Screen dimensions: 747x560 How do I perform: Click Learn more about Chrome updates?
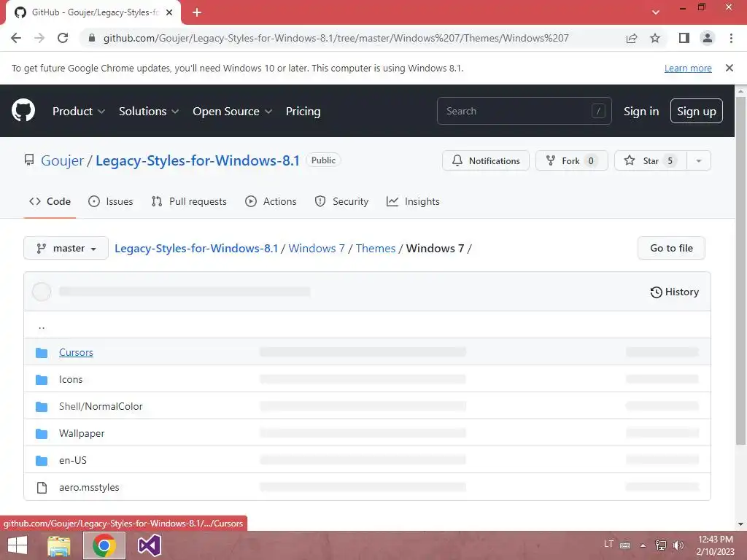pos(688,68)
